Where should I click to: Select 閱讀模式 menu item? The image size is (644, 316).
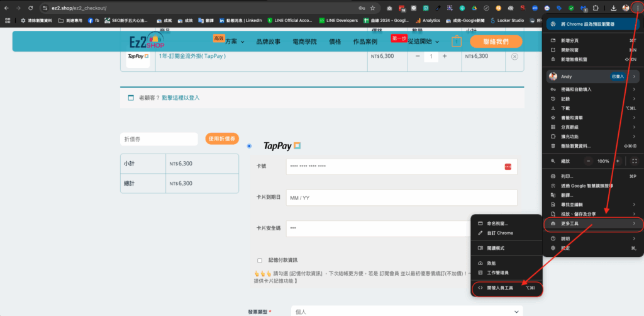click(x=507, y=248)
